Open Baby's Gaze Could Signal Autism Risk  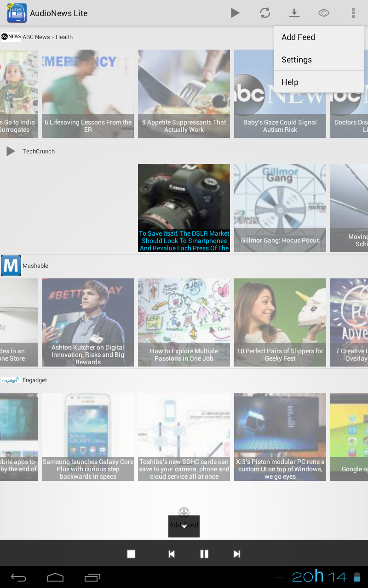(280, 94)
